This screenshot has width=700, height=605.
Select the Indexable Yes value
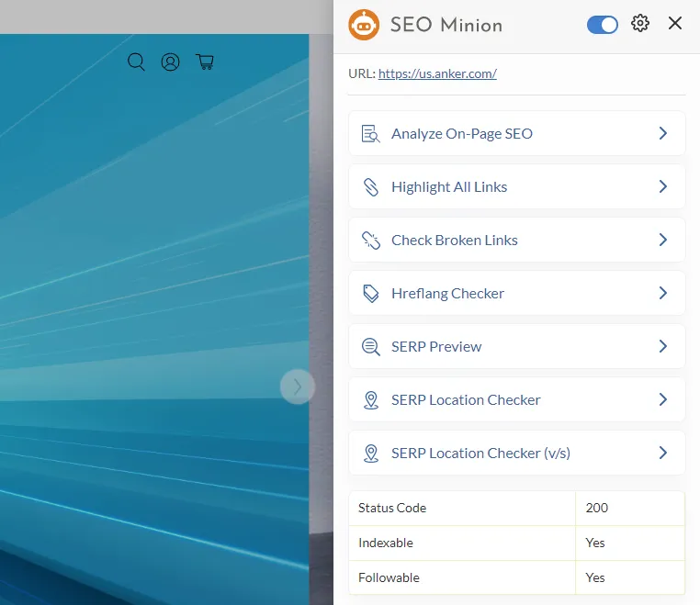pos(594,543)
